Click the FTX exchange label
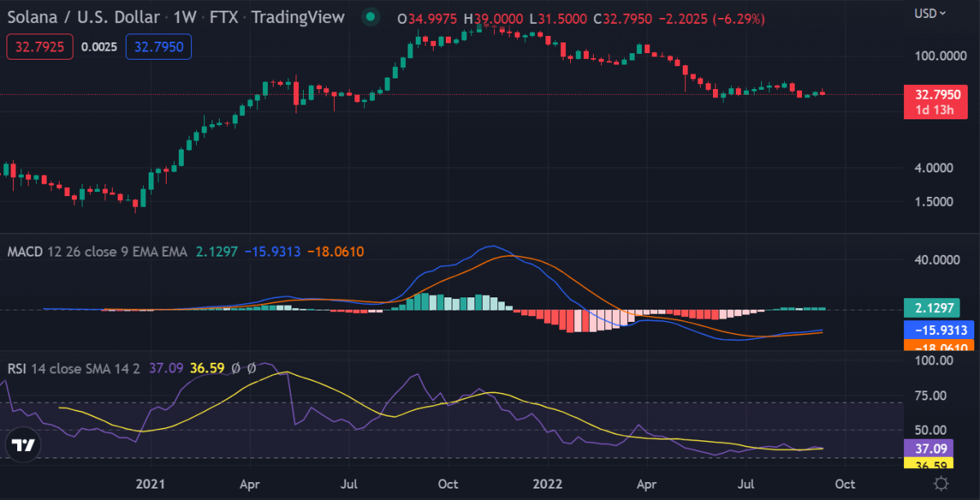Viewport: 980px width, 500px height. click(225, 16)
